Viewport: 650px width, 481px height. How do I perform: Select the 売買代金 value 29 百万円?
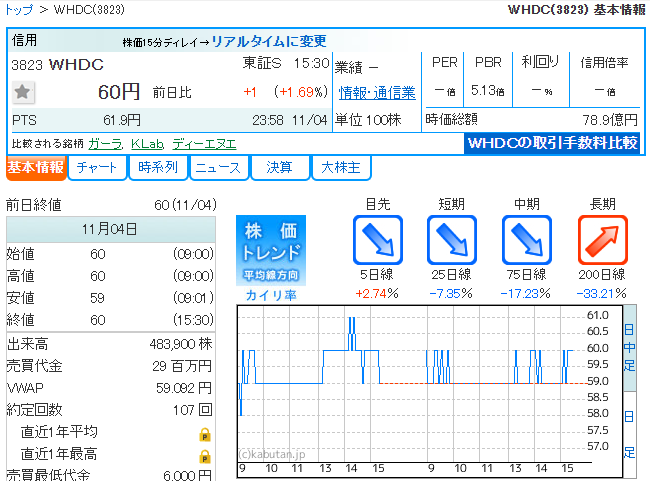pyautogui.click(x=182, y=366)
